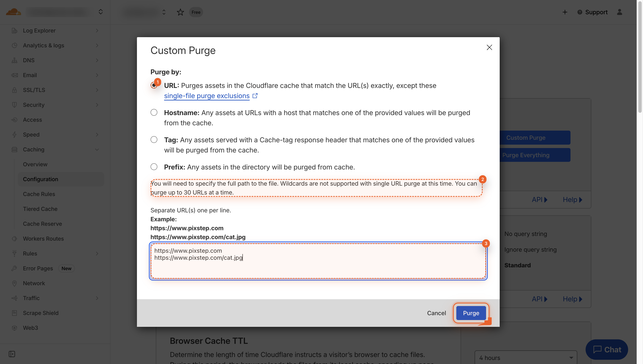
Task: Click the Purge button
Action: pos(471,313)
